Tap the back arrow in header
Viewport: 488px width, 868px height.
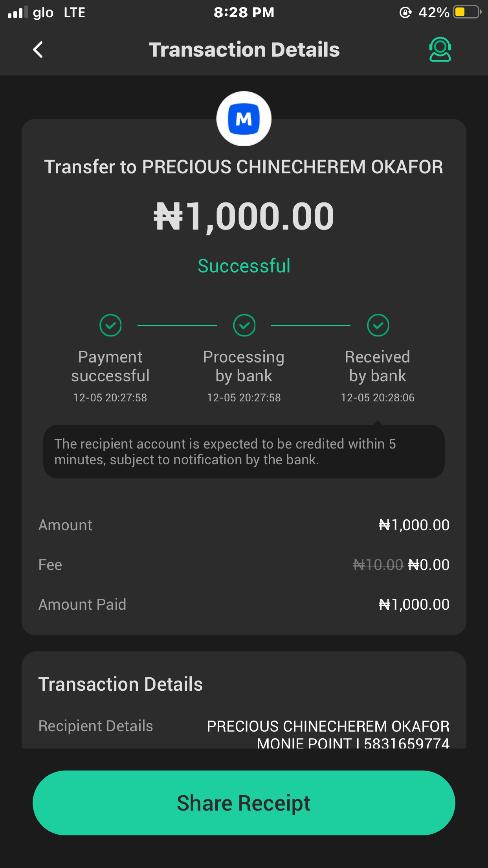pos(38,50)
